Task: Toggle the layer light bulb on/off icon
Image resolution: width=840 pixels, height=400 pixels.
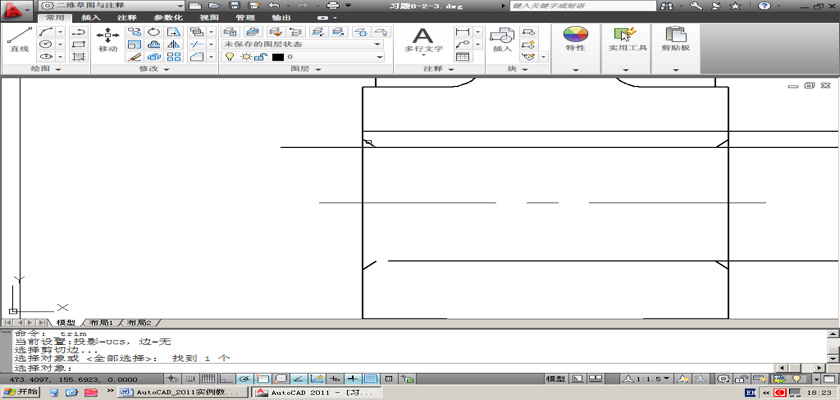Action: click(x=229, y=57)
